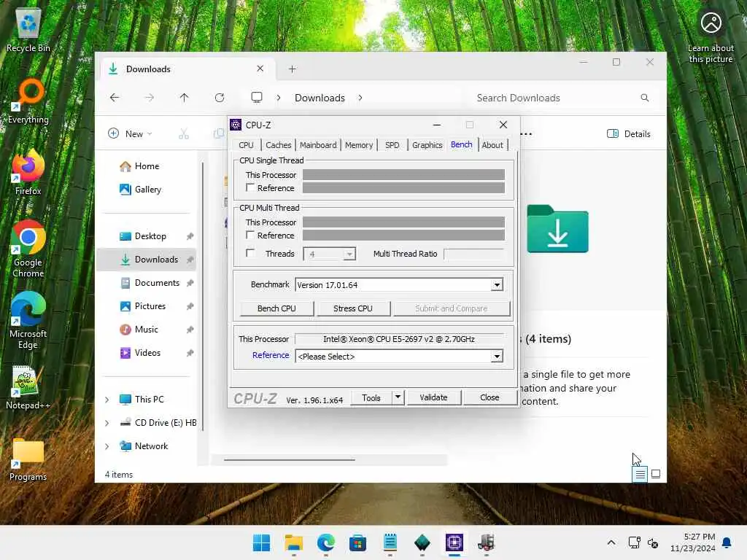The image size is (747, 560).
Task: Click the Validate button
Action: point(433,397)
